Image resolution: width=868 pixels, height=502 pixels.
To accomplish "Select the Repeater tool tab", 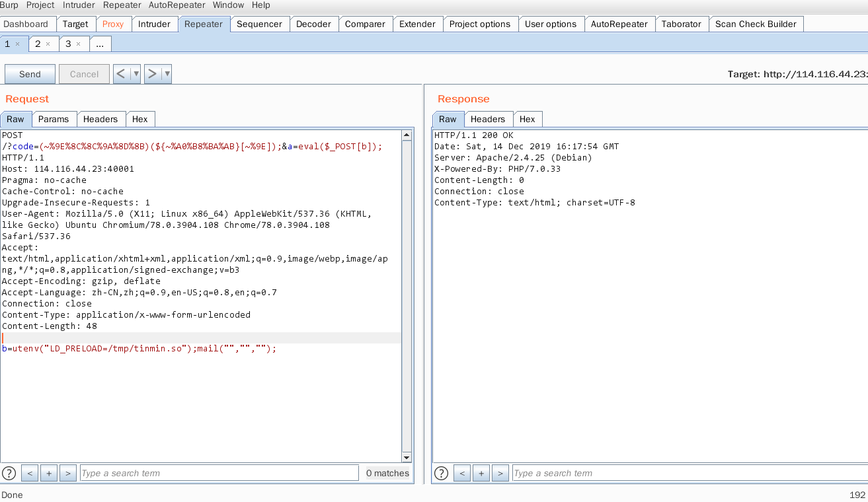I will pyautogui.click(x=204, y=24).
